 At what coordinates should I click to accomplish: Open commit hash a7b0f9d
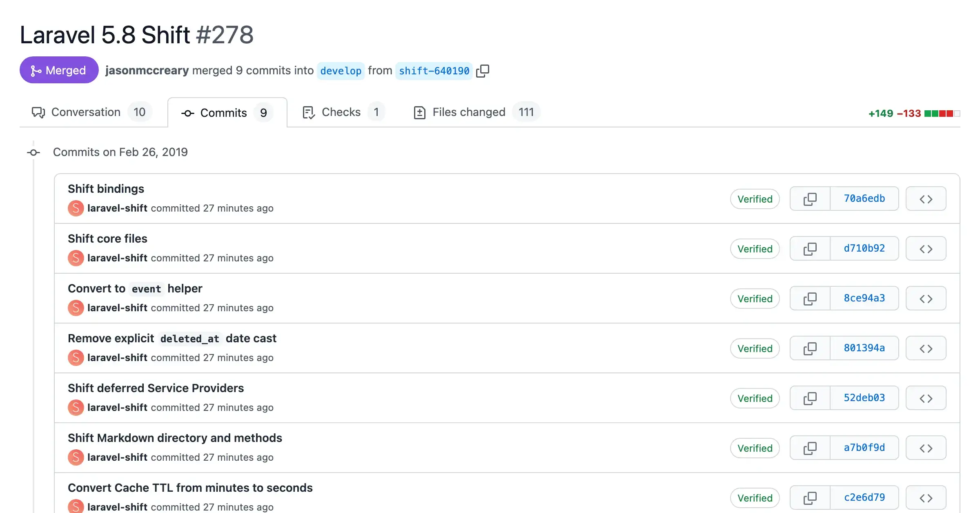(x=864, y=448)
